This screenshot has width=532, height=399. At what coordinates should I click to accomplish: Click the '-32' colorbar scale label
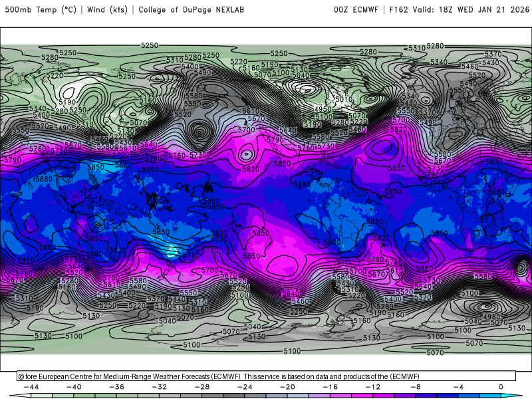coord(160,387)
